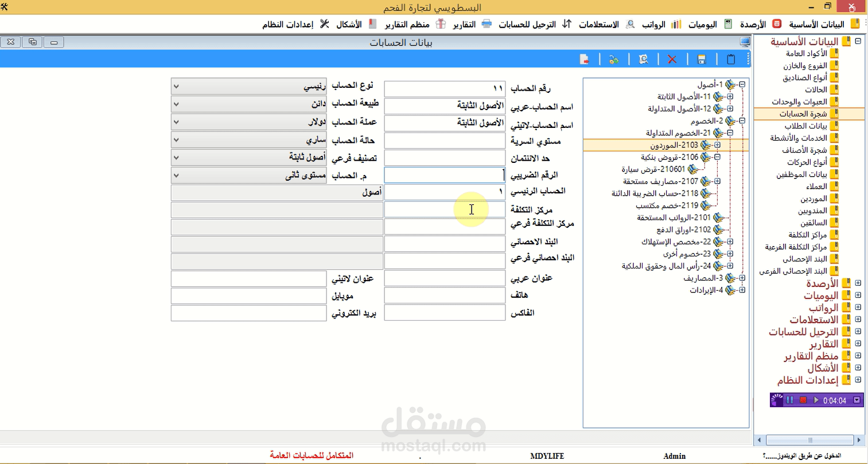Viewport: 868px width, 464px height.
Task: Stop the screen recording with red square
Action: click(803, 400)
